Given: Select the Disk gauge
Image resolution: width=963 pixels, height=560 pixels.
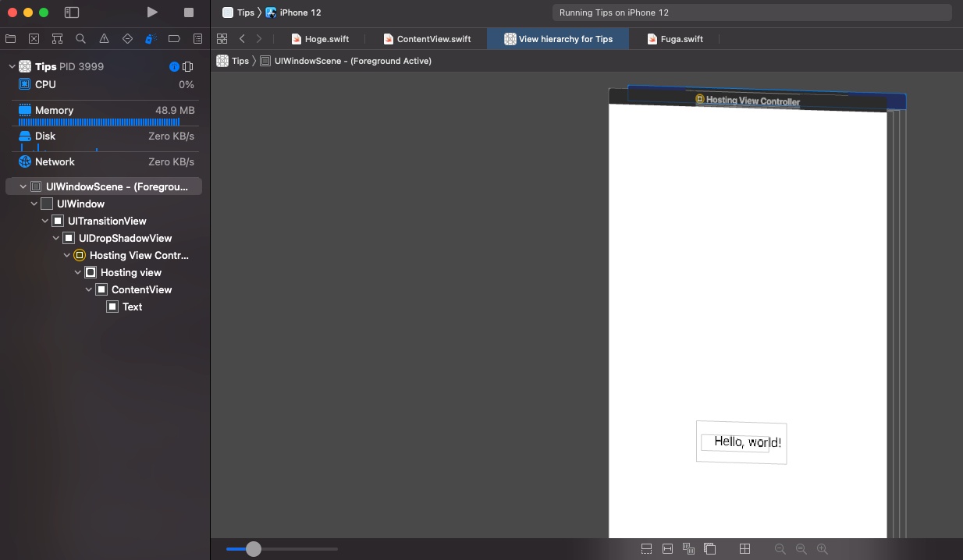Looking at the screenshot, I should [105, 139].
